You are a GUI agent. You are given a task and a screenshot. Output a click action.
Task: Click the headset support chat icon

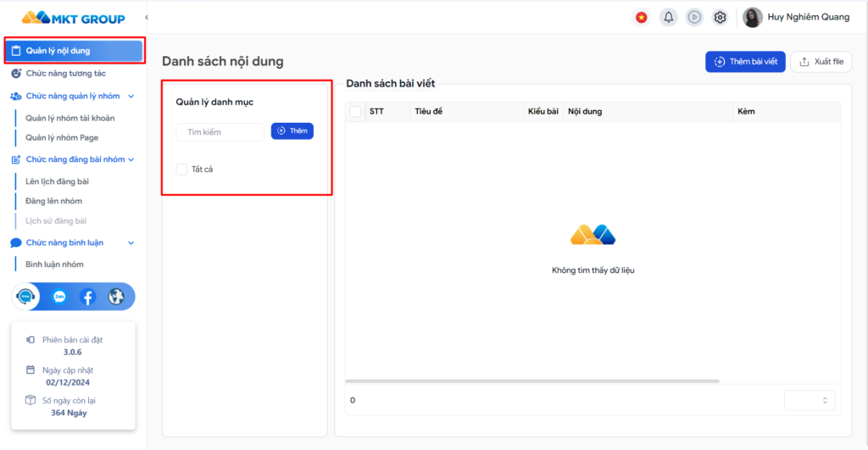[x=28, y=297]
